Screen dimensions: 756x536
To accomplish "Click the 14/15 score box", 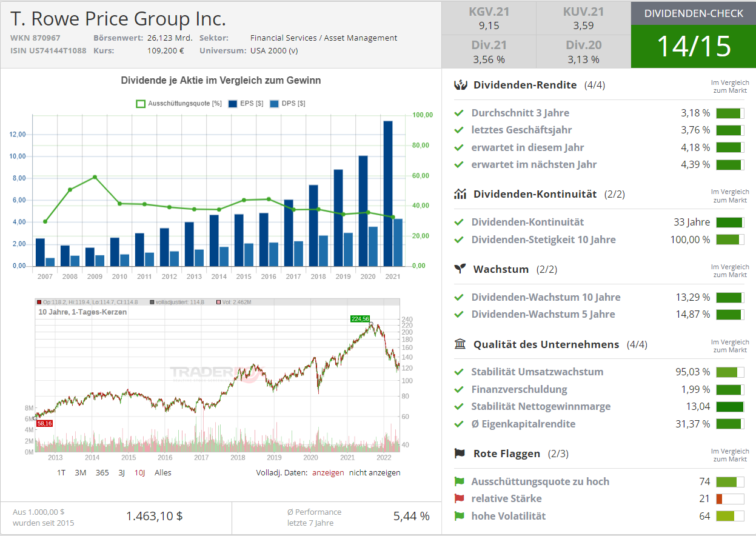I will click(694, 47).
